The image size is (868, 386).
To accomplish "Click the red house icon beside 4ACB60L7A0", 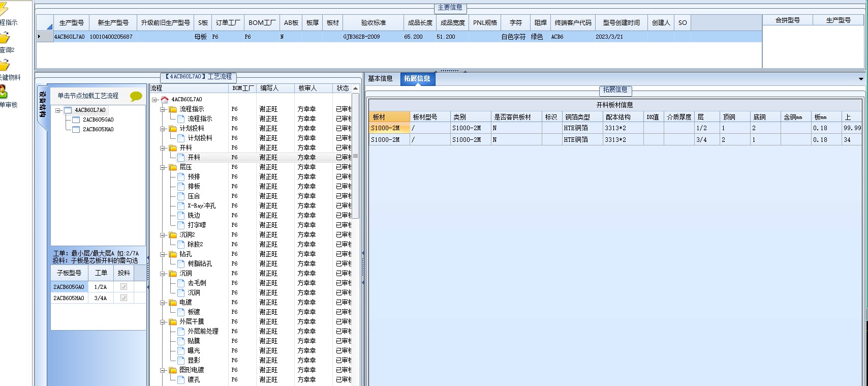I will [165, 99].
